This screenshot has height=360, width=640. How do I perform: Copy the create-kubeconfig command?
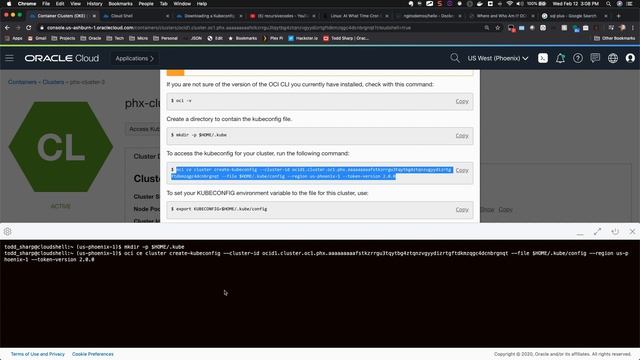point(462,170)
